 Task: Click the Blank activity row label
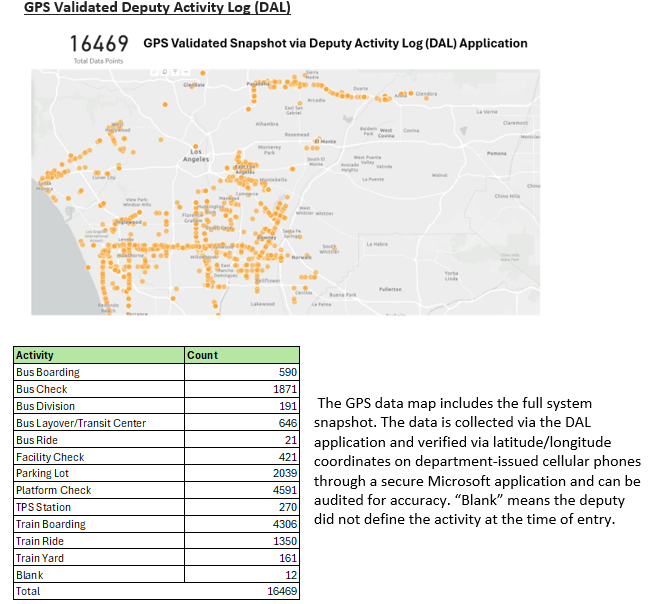pos(29,575)
